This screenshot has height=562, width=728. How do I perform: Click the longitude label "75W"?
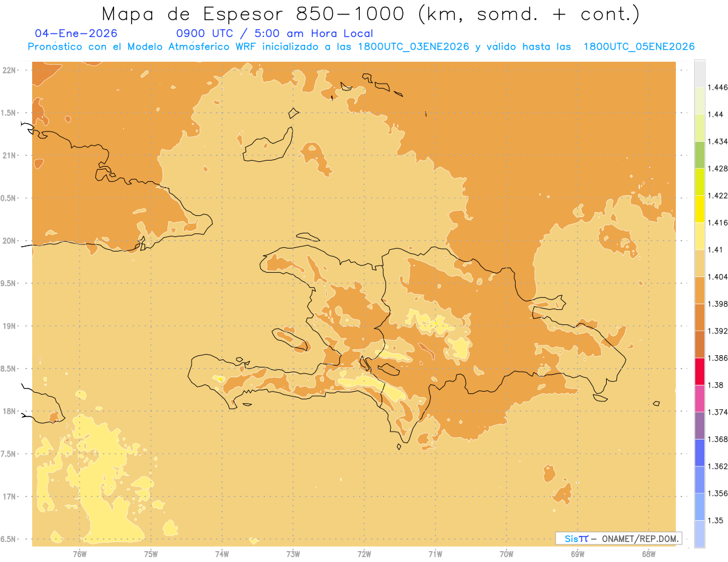151,554
